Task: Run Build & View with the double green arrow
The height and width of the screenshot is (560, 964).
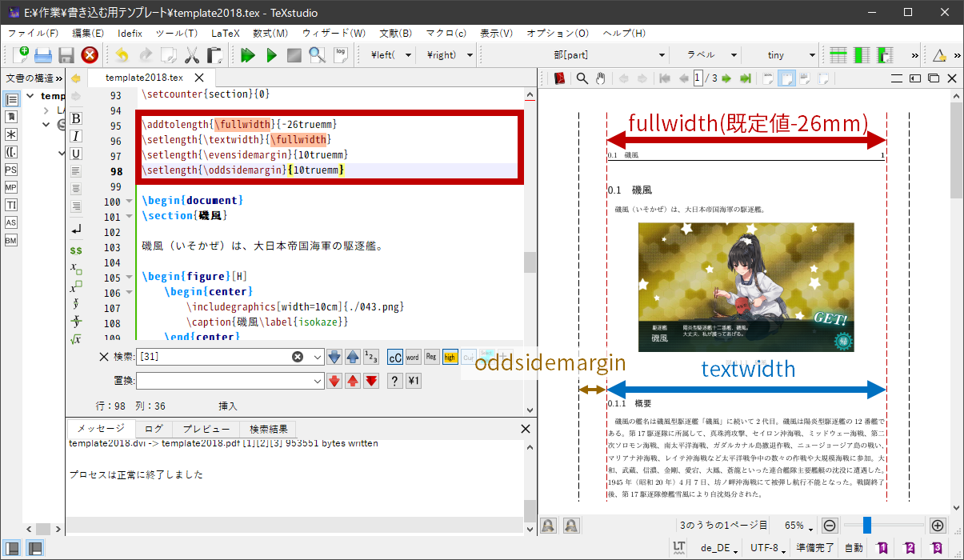Action: (248, 55)
